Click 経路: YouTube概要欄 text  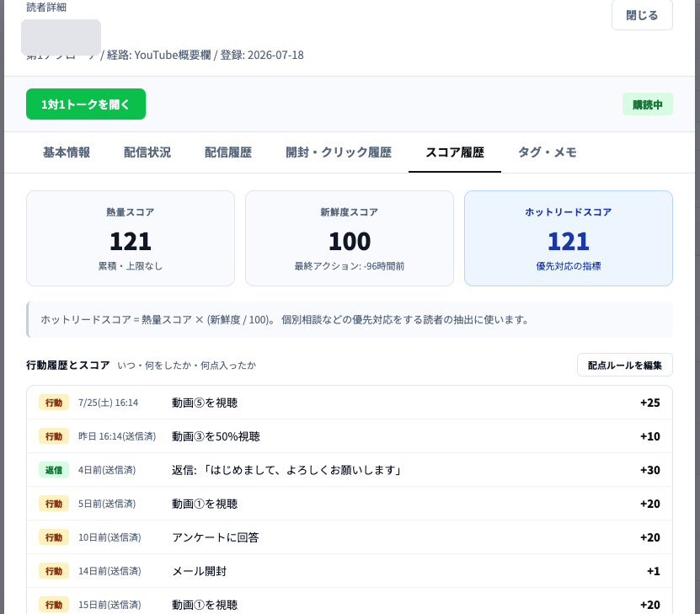point(159,55)
